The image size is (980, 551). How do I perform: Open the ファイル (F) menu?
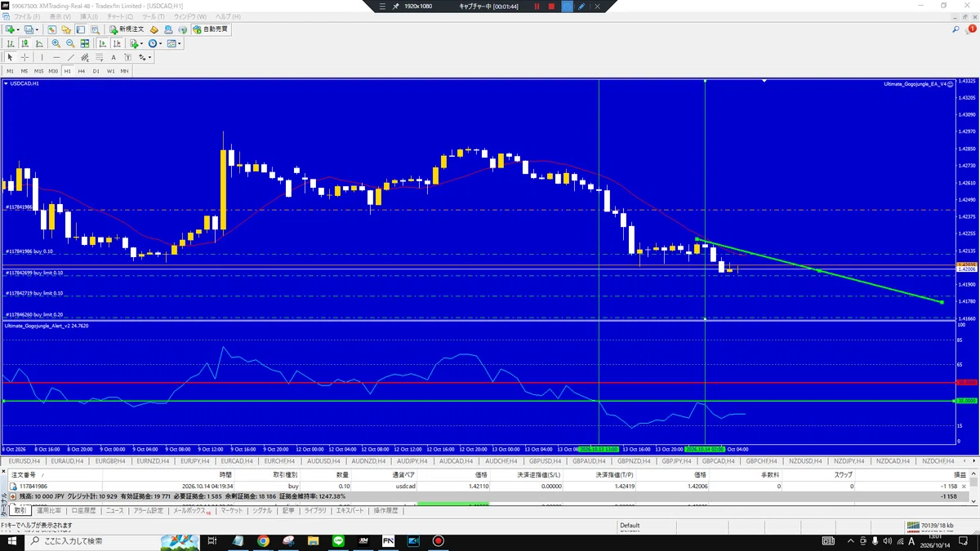point(27,16)
